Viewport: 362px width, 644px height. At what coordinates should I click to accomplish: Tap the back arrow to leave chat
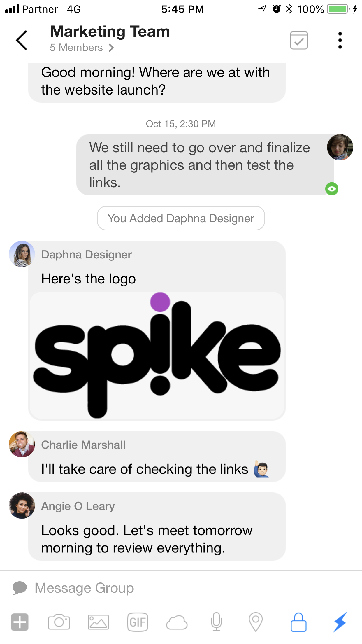point(22,40)
